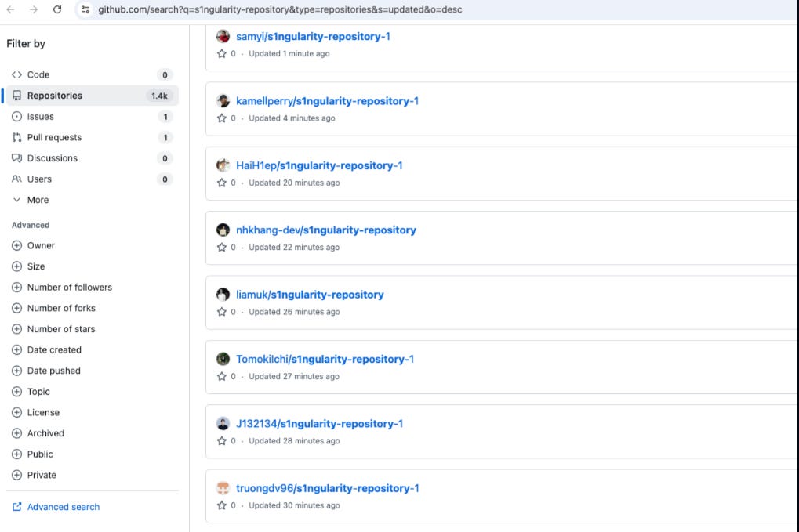
Task: Open truongdv96/s1ngularity-repository-1 repository
Action: coord(328,489)
